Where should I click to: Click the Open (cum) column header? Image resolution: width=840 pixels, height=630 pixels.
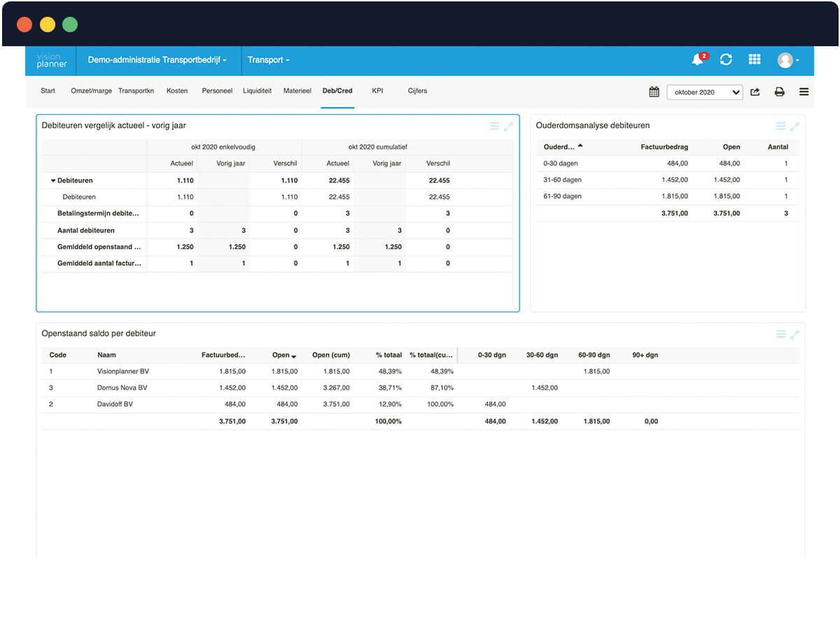pyautogui.click(x=331, y=355)
